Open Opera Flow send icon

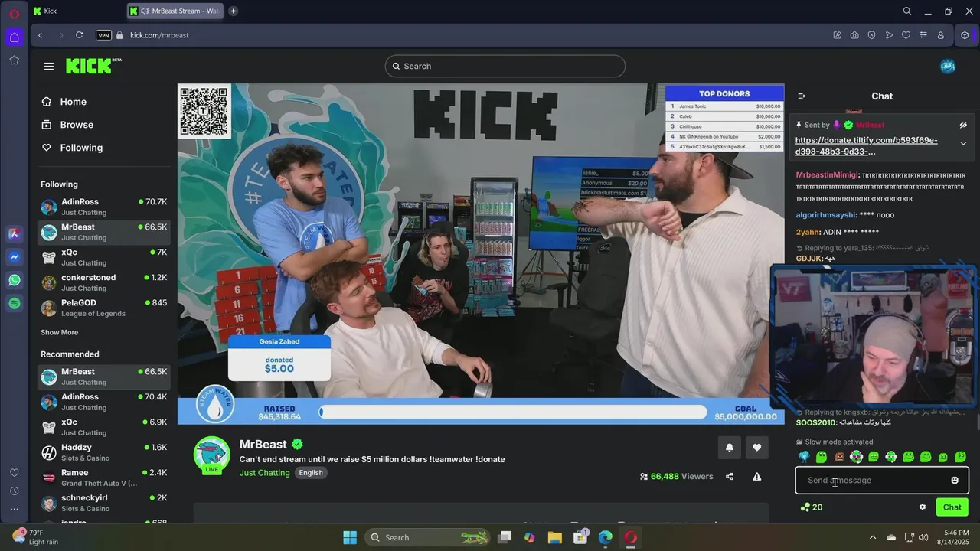(889, 35)
